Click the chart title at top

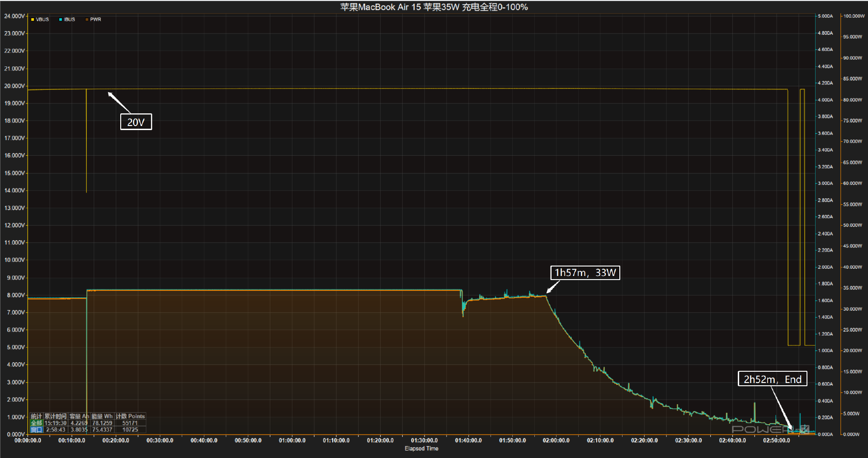coord(434,7)
